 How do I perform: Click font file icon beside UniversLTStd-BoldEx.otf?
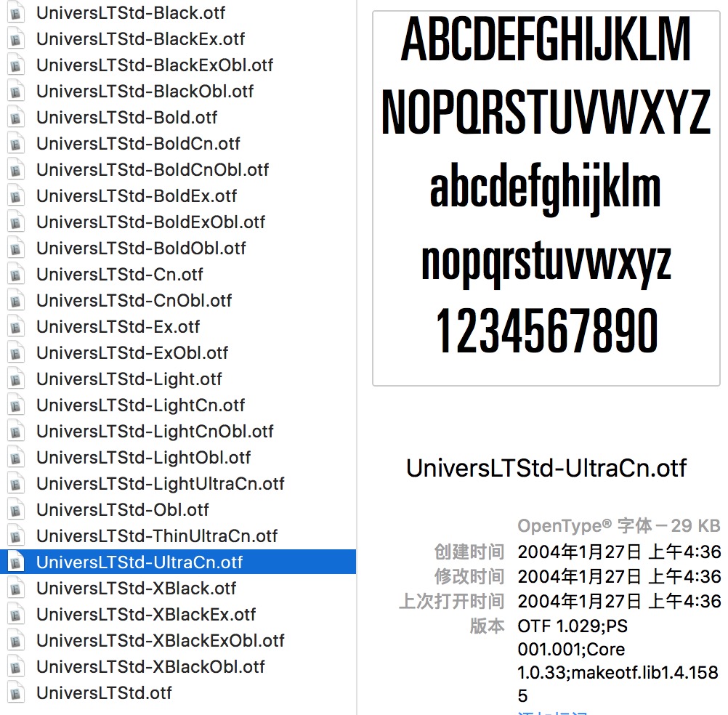coord(15,196)
